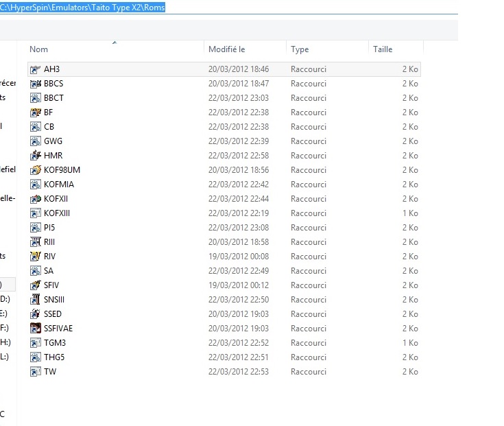Click the BBCS shortcut icon
504x426 pixels.
click(x=36, y=84)
